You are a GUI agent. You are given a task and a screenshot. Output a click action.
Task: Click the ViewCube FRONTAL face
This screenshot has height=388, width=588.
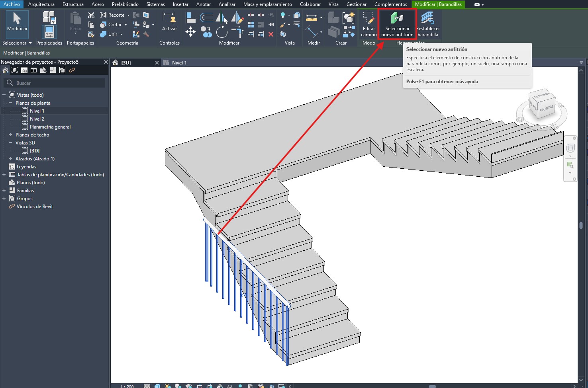(546, 109)
